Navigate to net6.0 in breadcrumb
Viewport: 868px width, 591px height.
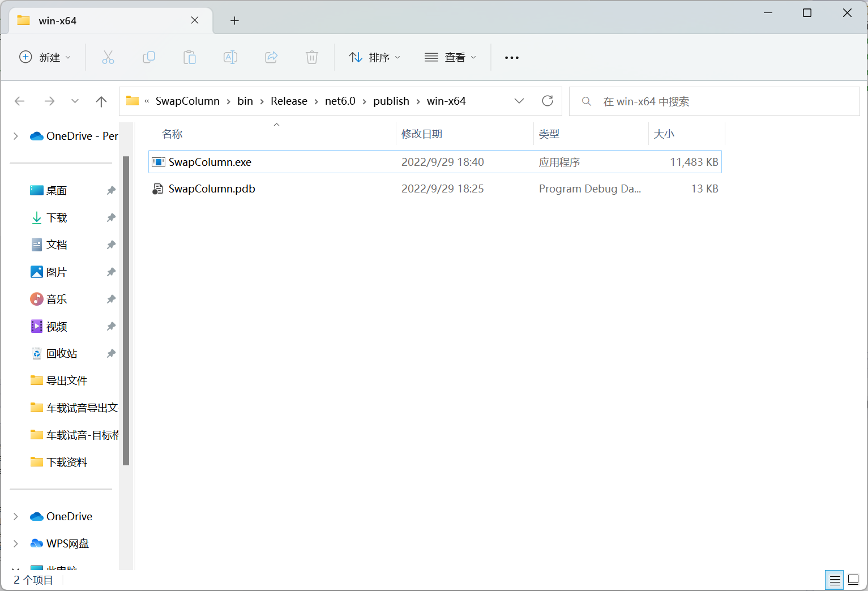click(340, 101)
